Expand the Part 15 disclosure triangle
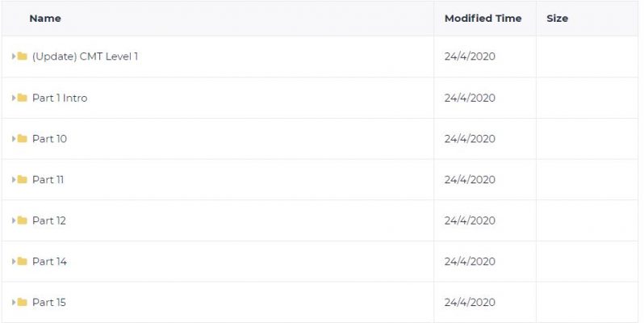Screen dimensions: 644x323 pos(14,303)
